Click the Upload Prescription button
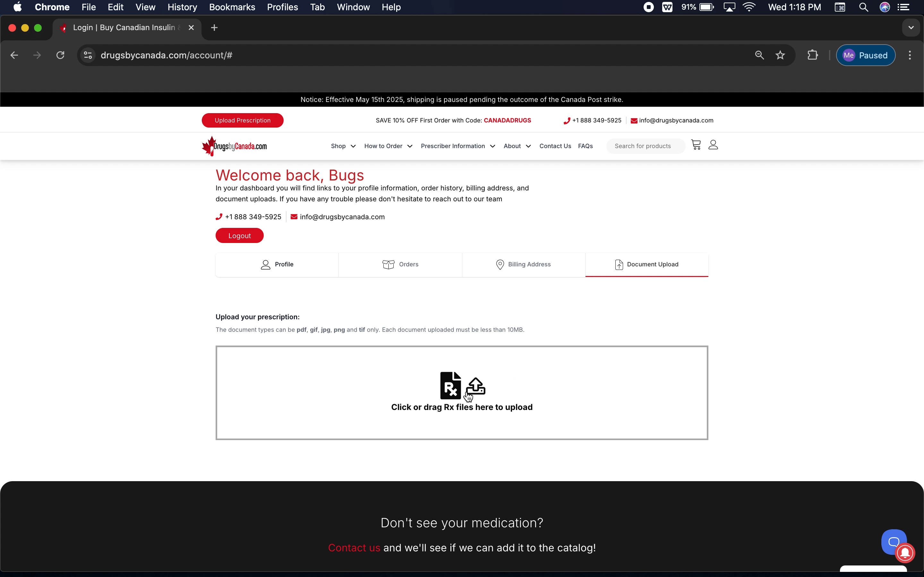 tap(243, 120)
